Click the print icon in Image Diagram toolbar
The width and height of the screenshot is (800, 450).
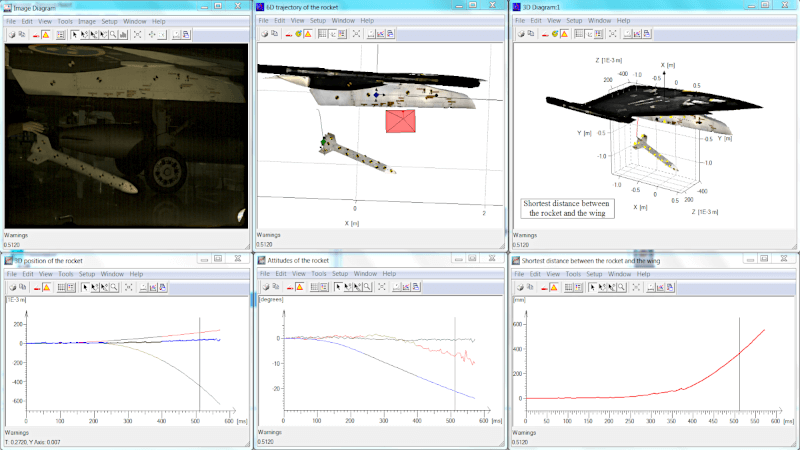click(x=13, y=34)
